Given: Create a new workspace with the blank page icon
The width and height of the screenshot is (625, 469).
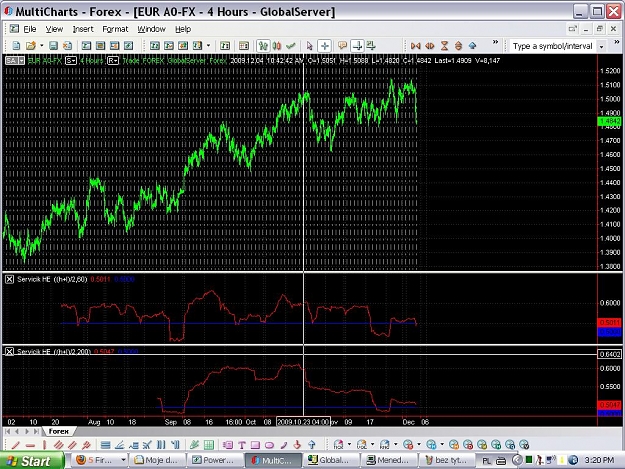Looking at the screenshot, I should point(16,46).
